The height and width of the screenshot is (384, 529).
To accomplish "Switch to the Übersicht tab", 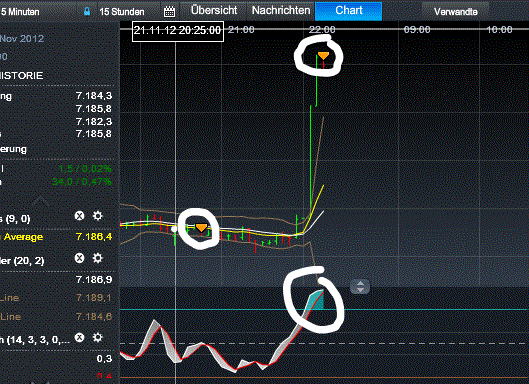I will click(x=214, y=10).
